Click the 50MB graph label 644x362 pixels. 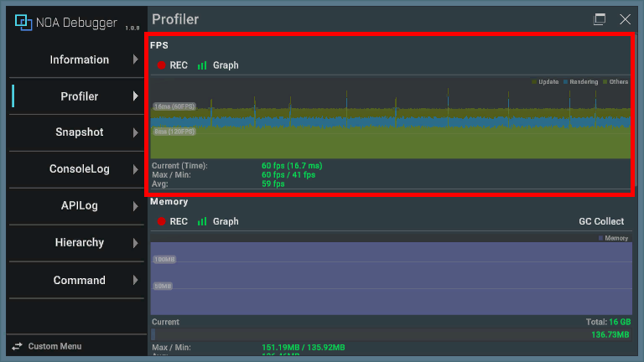click(x=163, y=286)
